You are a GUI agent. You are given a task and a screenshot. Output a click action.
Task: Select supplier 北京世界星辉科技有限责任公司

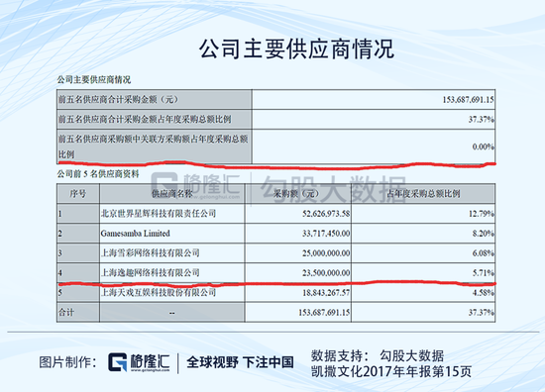click(159, 214)
